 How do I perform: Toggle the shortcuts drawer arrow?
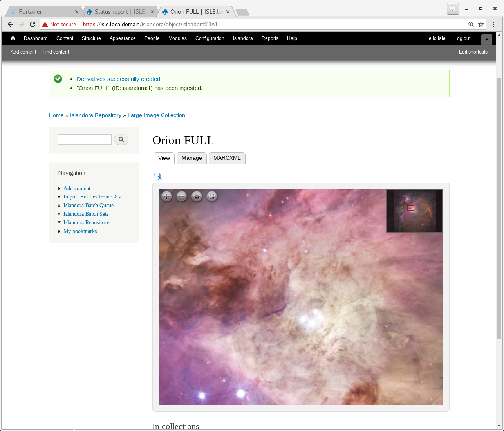(486, 39)
